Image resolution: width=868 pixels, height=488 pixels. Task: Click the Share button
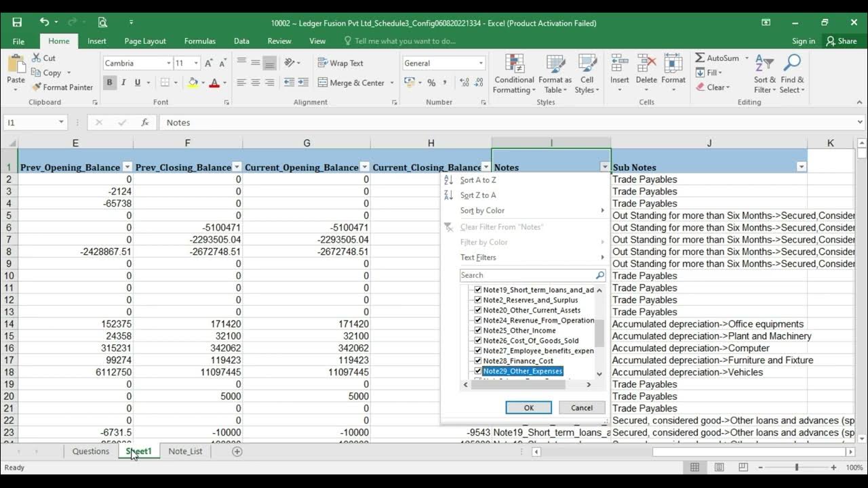pos(841,41)
